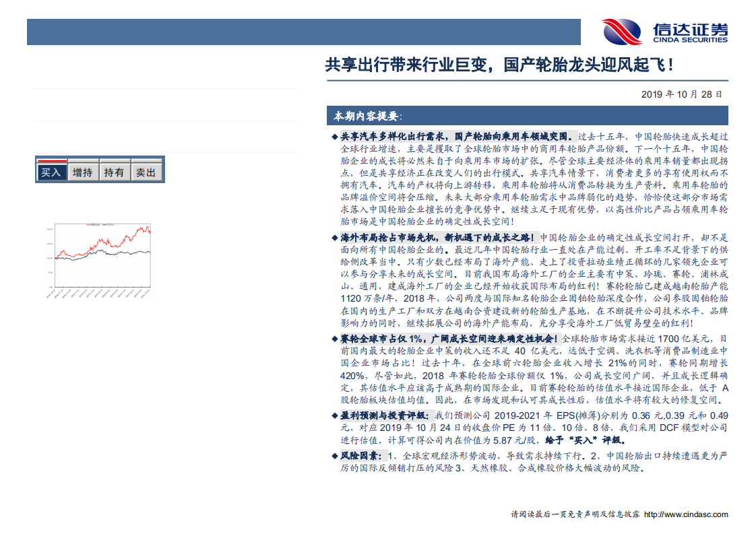756x534 pixels.
Task: Select the 买入 rating cell
Action: tap(52, 172)
